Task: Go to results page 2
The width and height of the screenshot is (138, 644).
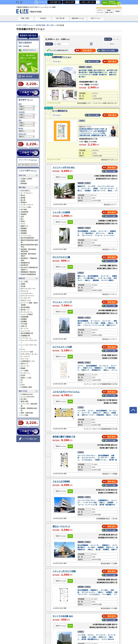Action: coord(94,44)
